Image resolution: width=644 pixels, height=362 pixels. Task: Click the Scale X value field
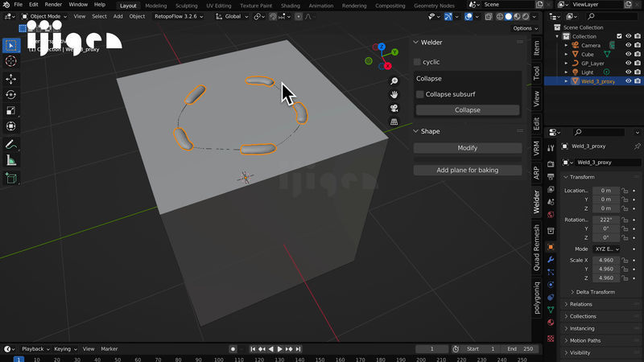tap(606, 260)
